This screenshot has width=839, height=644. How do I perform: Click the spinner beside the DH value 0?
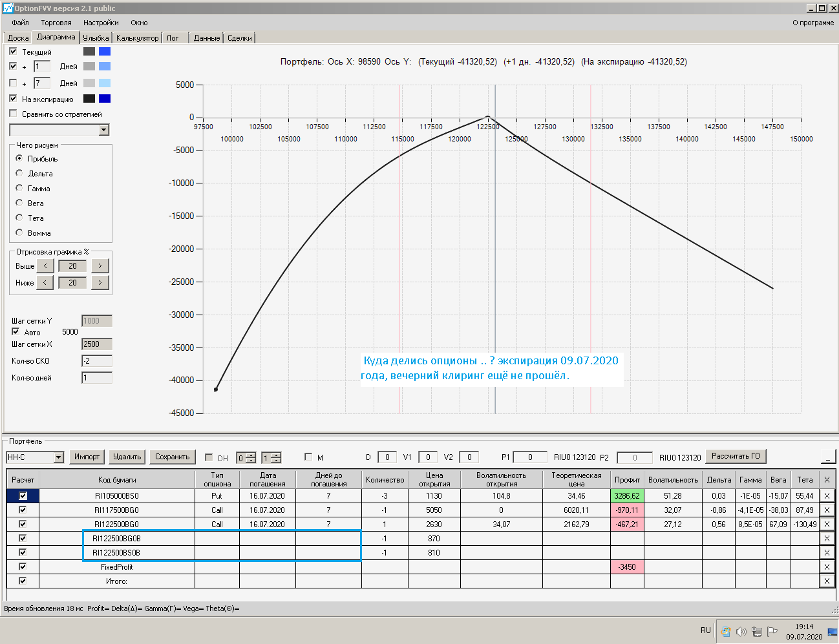point(251,458)
